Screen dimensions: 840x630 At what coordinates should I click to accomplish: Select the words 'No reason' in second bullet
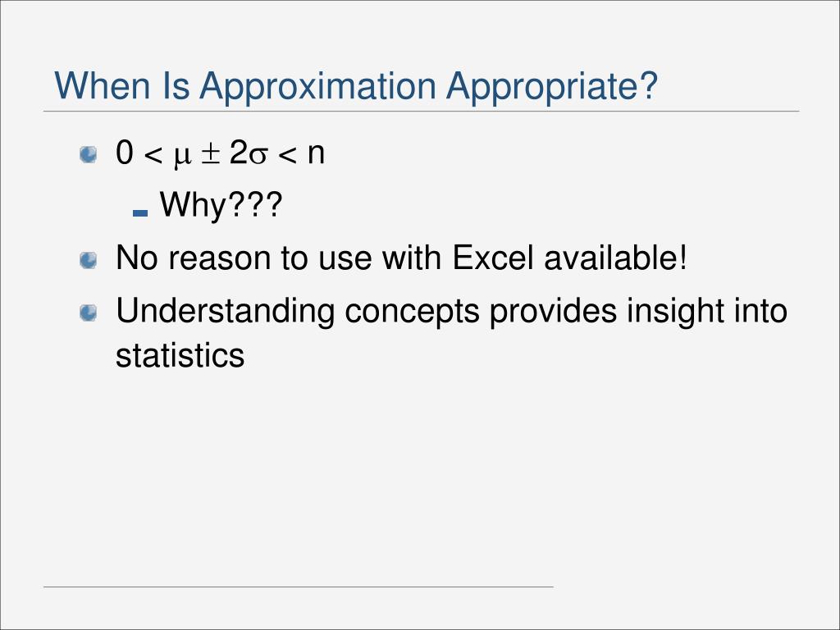193,258
